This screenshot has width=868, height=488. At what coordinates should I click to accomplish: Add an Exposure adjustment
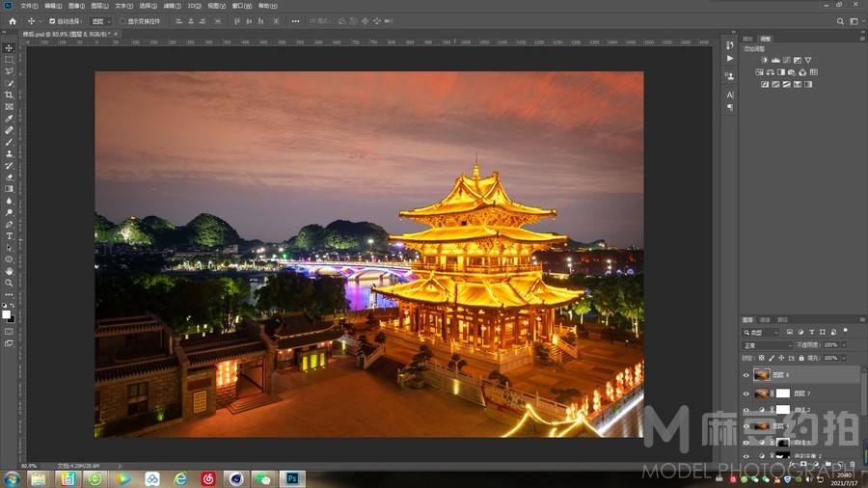click(x=798, y=60)
